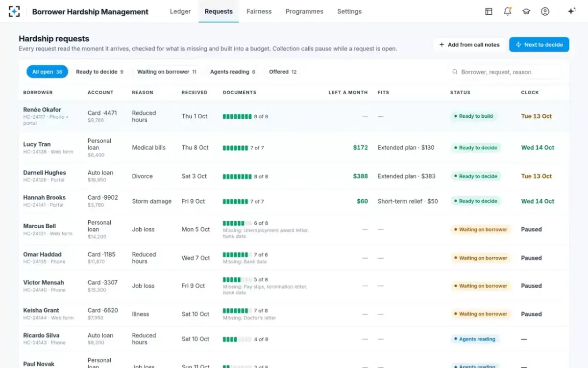Viewport: 588px width, 368px height.
Task: Open Lucy Tran's request
Action: coord(294,148)
